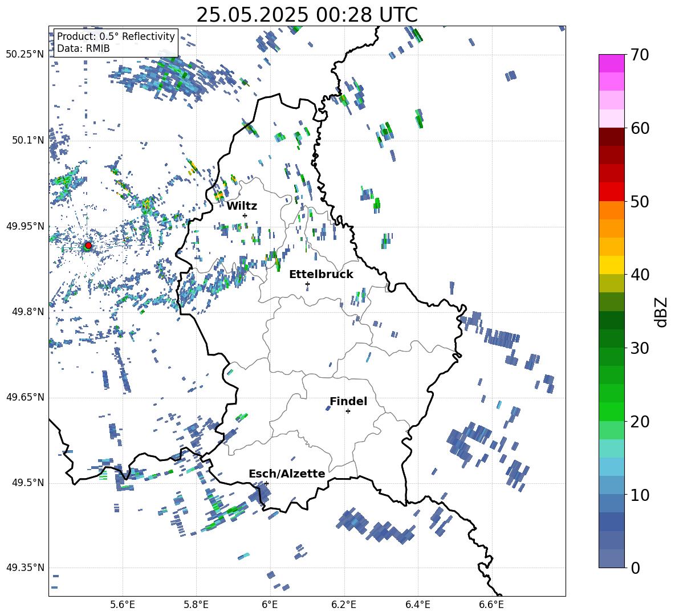Select the Ettelbruck city label
The image size is (675, 616).
(x=321, y=275)
